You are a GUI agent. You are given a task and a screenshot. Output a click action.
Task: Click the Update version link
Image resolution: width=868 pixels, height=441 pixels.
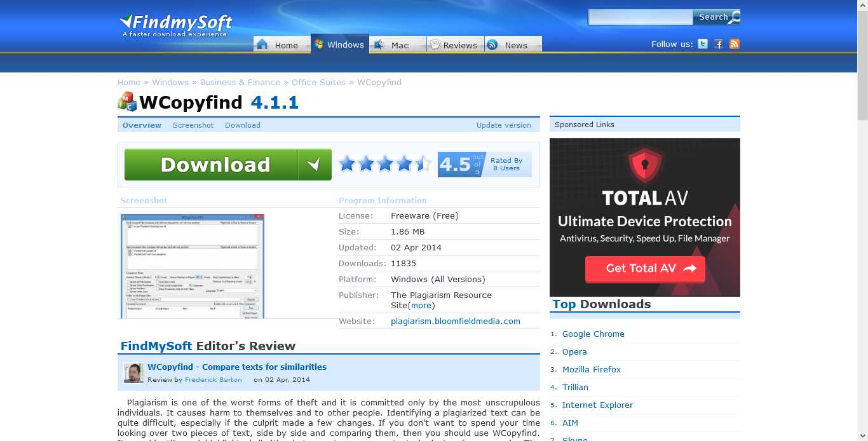click(x=504, y=125)
